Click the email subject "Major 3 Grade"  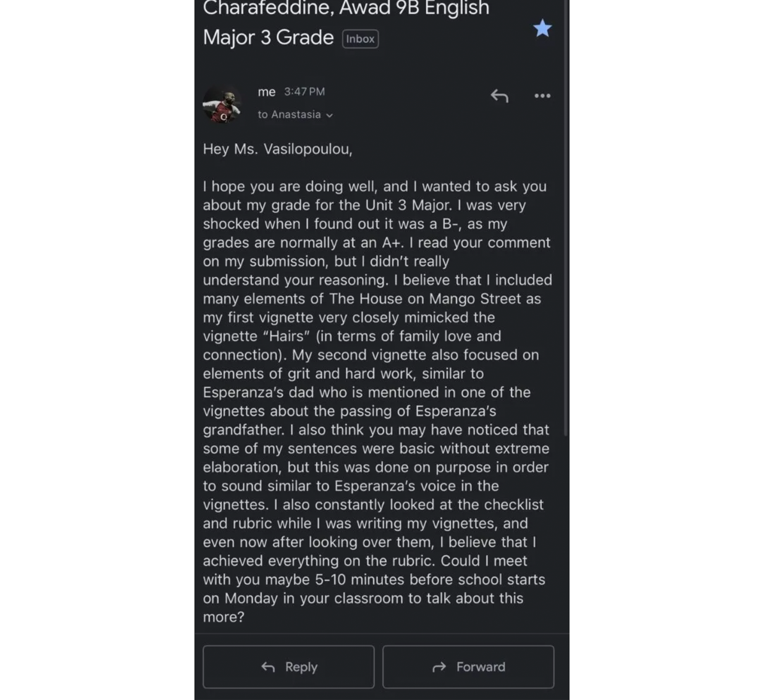click(268, 38)
